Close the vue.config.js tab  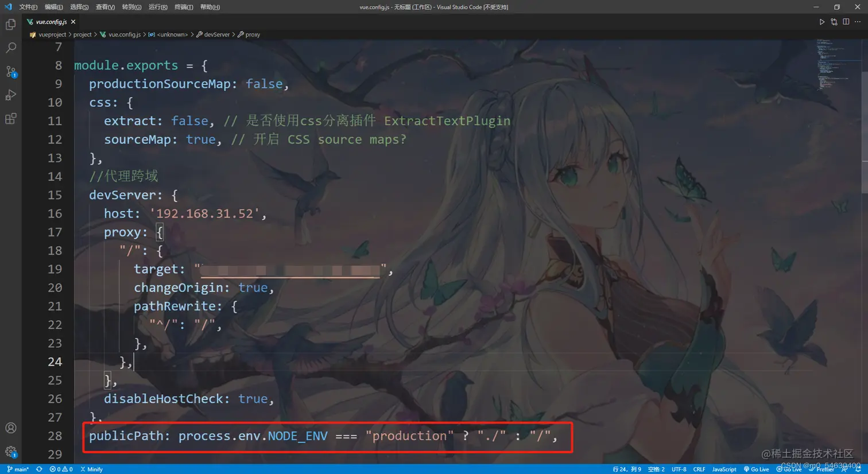[73, 22]
